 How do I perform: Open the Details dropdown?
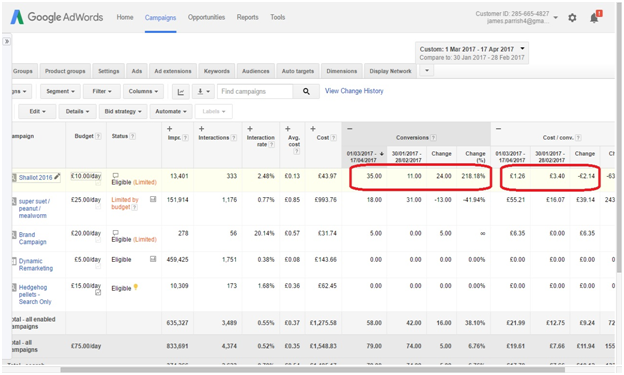point(77,111)
